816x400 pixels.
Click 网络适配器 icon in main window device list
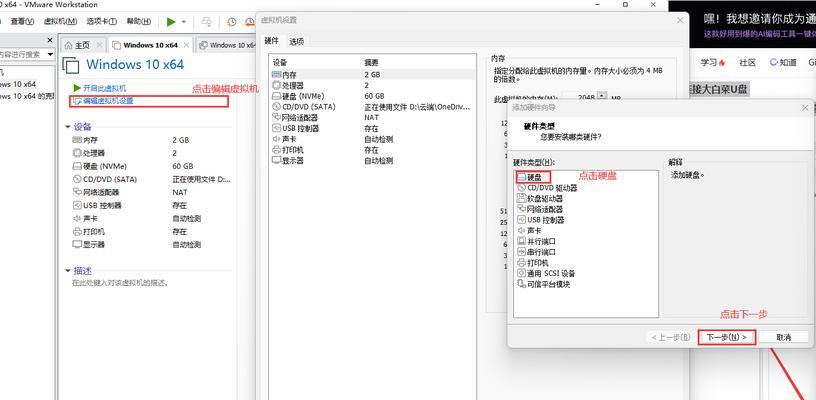[x=77, y=192]
